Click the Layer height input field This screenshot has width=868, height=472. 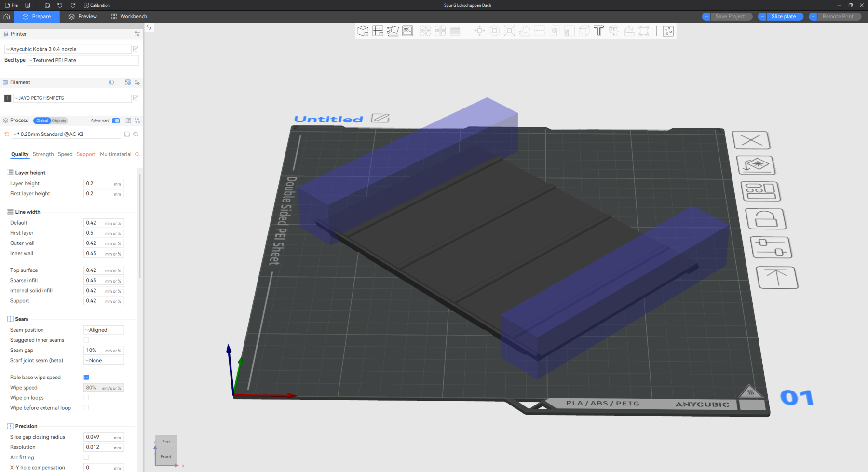coord(98,184)
